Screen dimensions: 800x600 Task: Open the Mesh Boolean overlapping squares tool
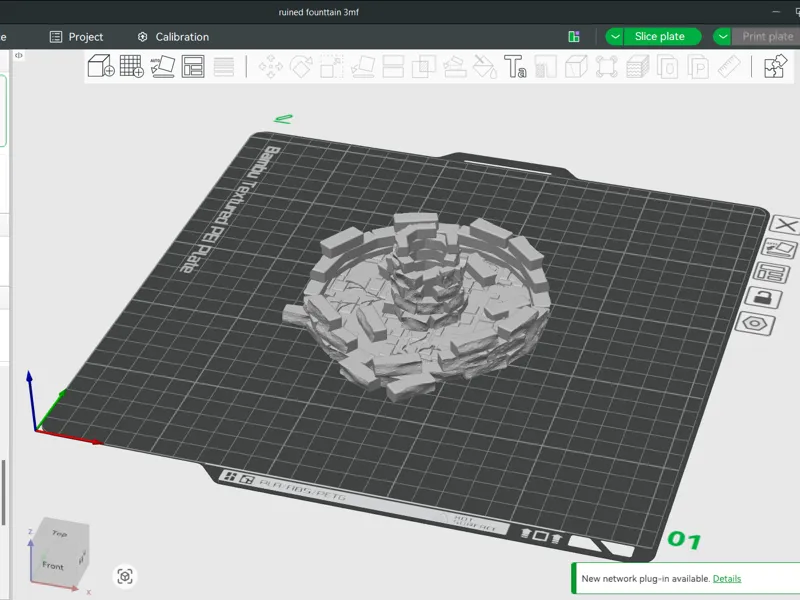click(423, 67)
